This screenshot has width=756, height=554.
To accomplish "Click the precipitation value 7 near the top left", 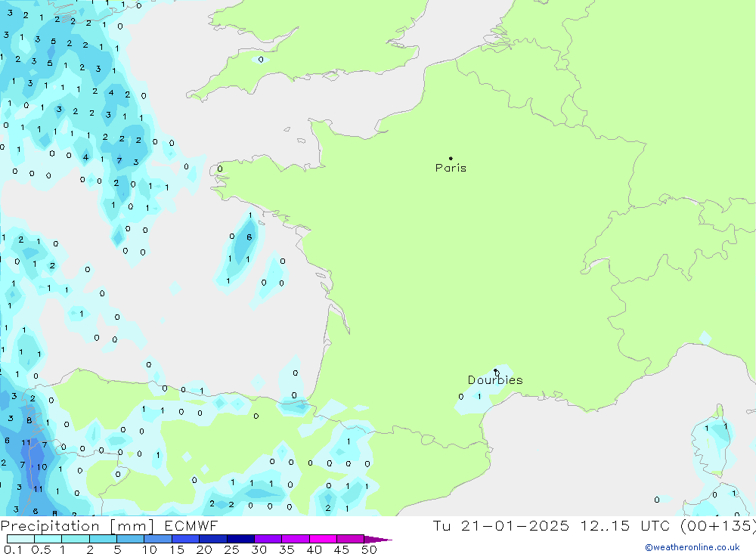I will point(119,160).
